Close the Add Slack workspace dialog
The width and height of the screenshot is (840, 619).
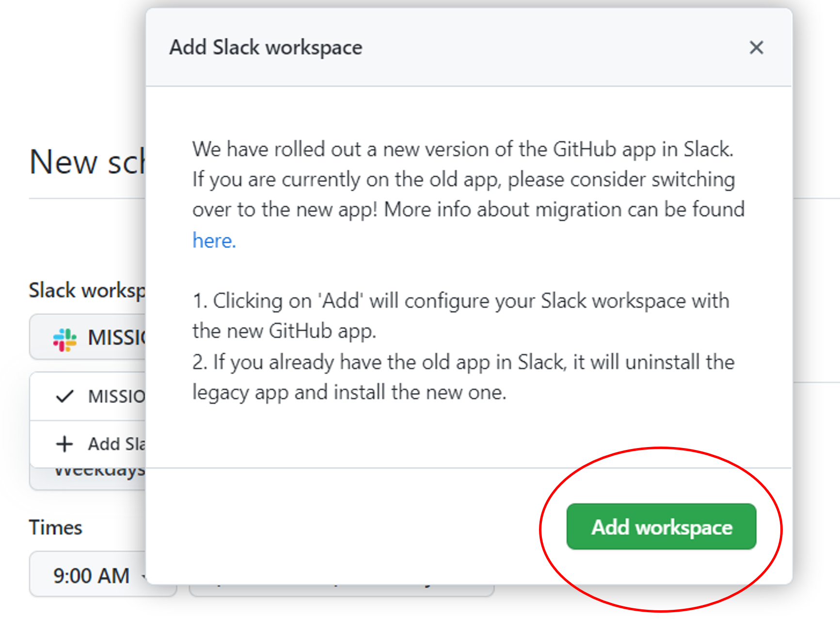pyautogui.click(x=756, y=47)
